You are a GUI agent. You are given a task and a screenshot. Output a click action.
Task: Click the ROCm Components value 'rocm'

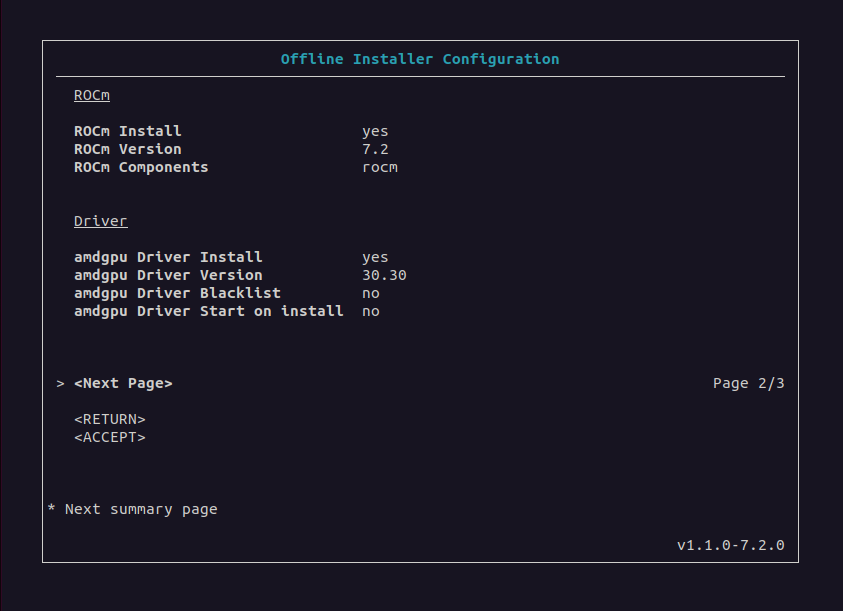(x=380, y=167)
